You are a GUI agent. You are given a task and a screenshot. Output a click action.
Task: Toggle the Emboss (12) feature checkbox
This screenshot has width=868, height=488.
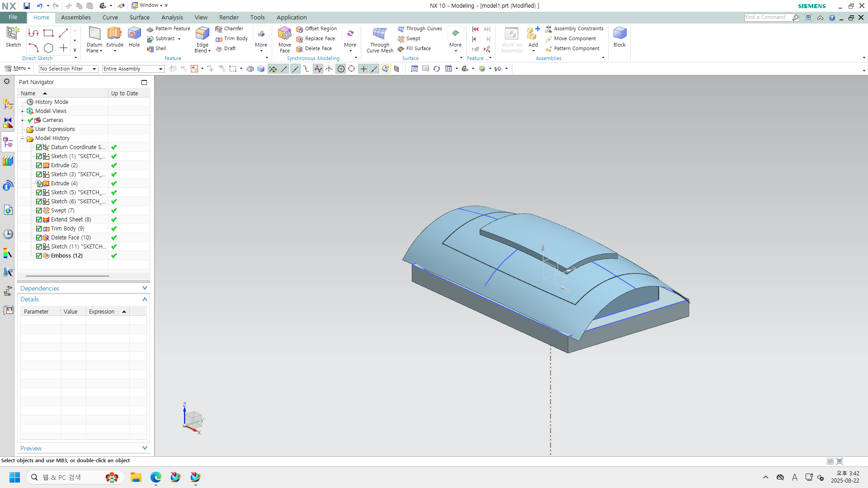39,256
